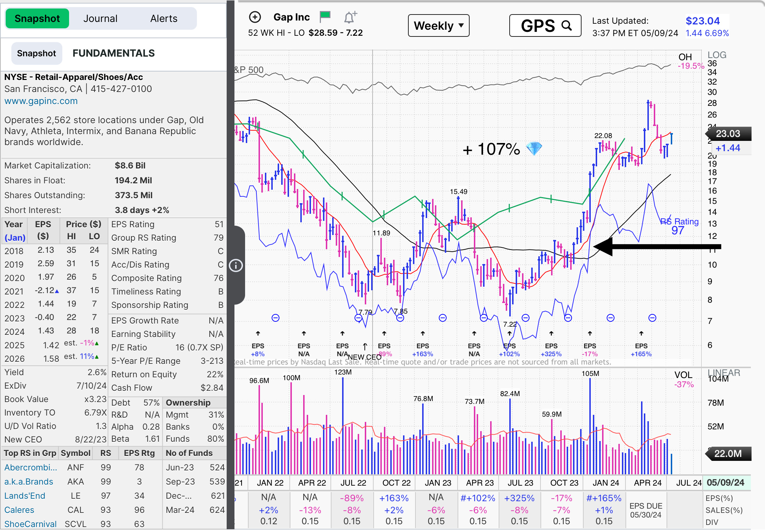Click the info circle on the panel divider
Image resolution: width=765 pixels, height=532 pixels.
[236, 265]
